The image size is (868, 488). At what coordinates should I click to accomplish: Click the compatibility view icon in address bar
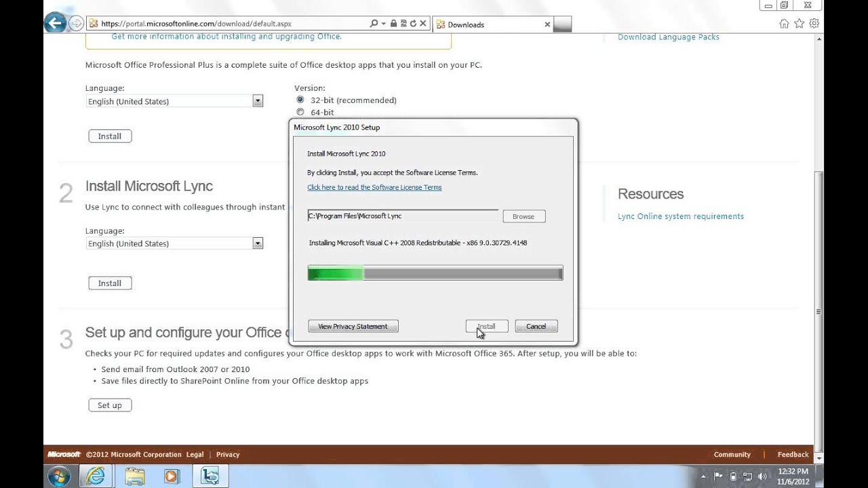403,24
